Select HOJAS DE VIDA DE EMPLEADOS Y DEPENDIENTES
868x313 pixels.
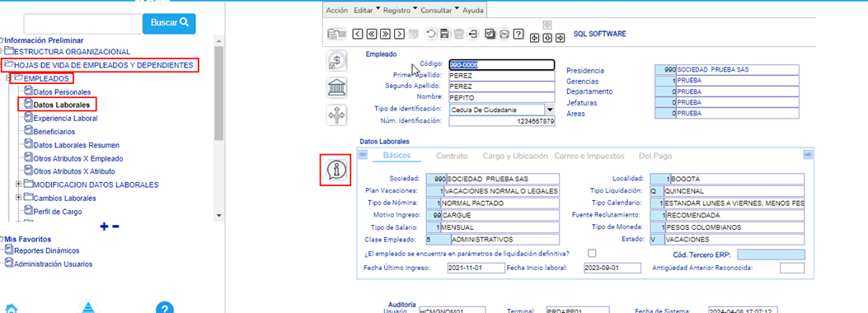tap(103, 65)
